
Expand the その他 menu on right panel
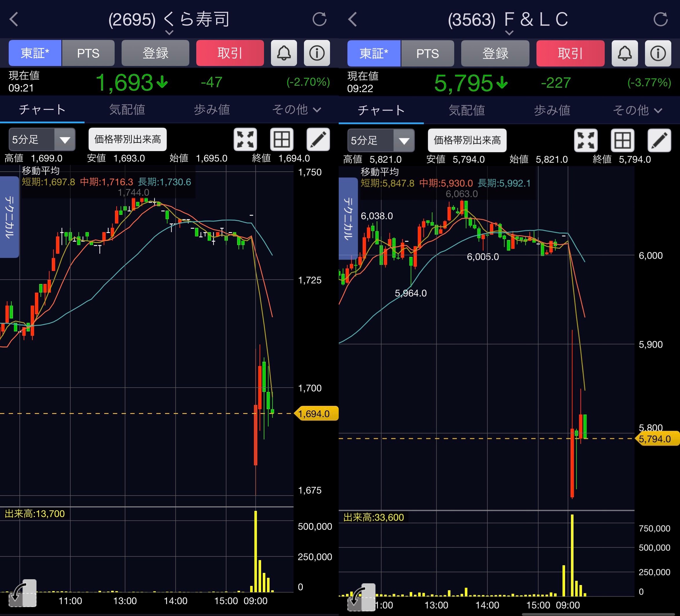[637, 110]
